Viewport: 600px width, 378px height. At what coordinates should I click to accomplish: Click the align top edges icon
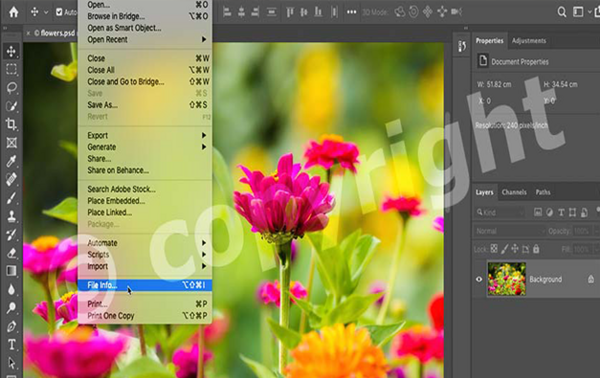[x=290, y=12]
